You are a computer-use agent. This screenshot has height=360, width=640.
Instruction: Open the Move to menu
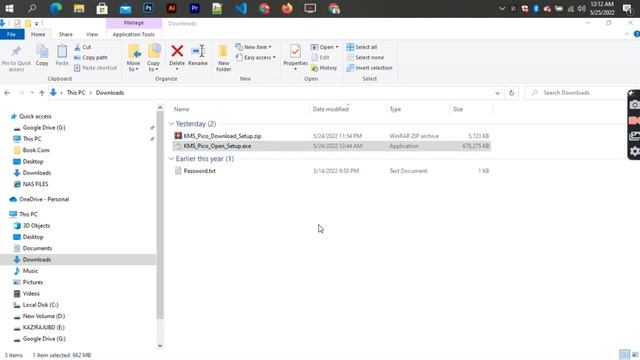(x=133, y=58)
